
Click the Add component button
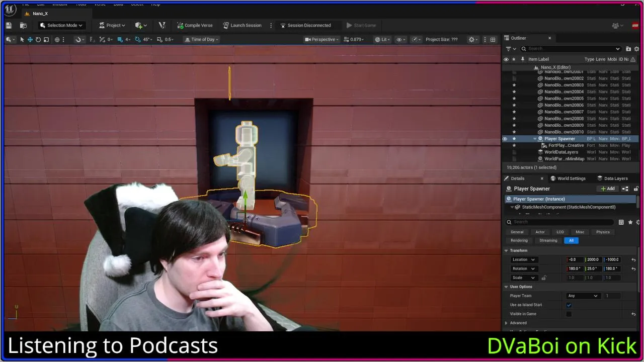pyautogui.click(x=608, y=189)
